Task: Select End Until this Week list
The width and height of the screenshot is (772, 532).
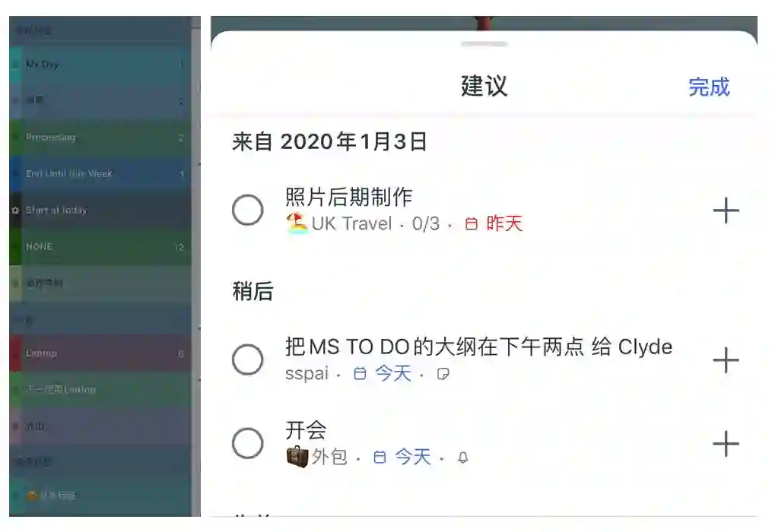Action: pyautogui.click(x=100, y=174)
